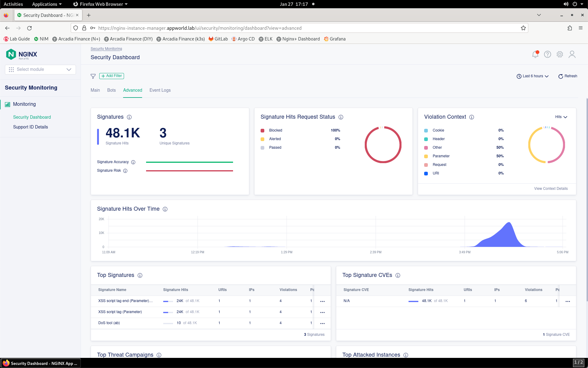Open actions menu for XSS script tag (Parameter) row
The width and height of the screenshot is (588, 368).
click(322, 312)
